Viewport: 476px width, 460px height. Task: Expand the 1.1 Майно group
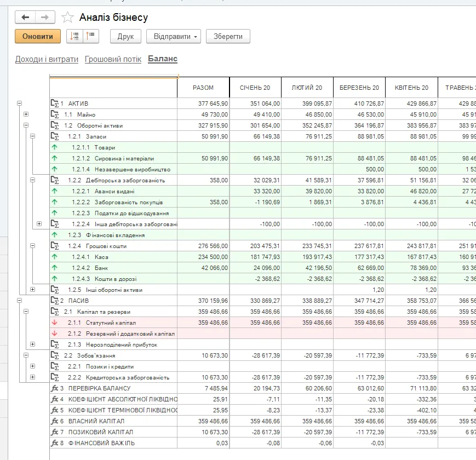tap(26, 114)
